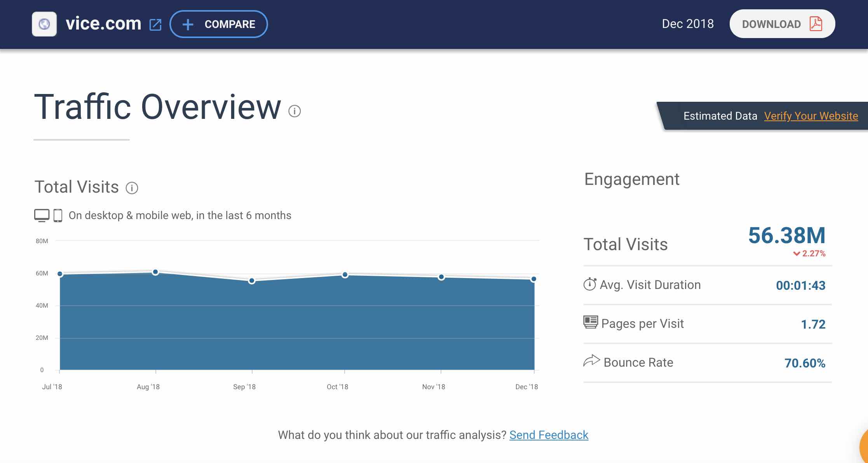Open the Send Feedback link
Image resolution: width=868 pixels, height=463 pixels.
tap(549, 435)
